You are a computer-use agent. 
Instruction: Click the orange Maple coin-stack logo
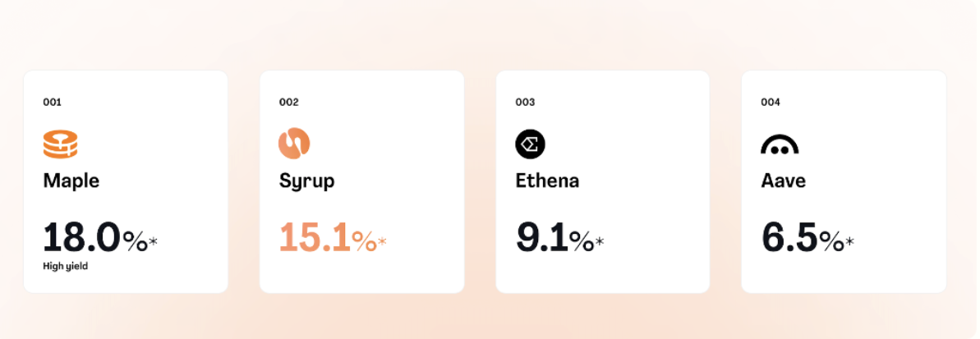60,144
